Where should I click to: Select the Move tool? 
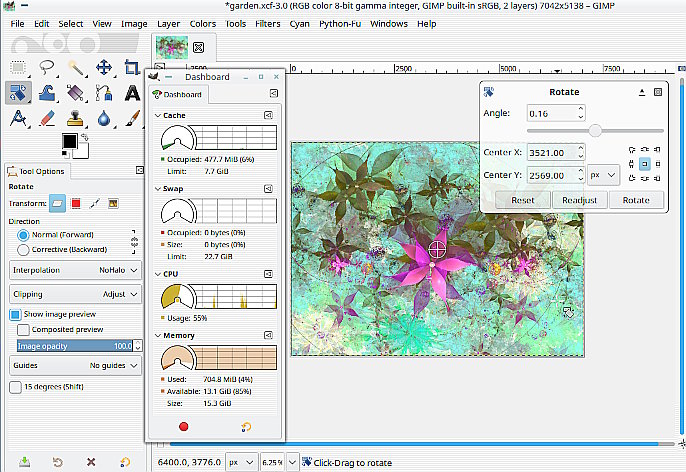[x=103, y=68]
